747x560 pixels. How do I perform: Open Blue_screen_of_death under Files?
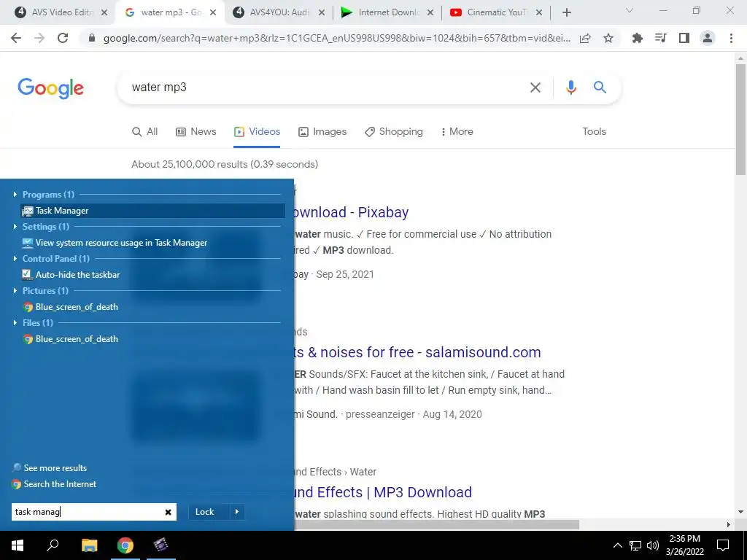coord(71,339)
